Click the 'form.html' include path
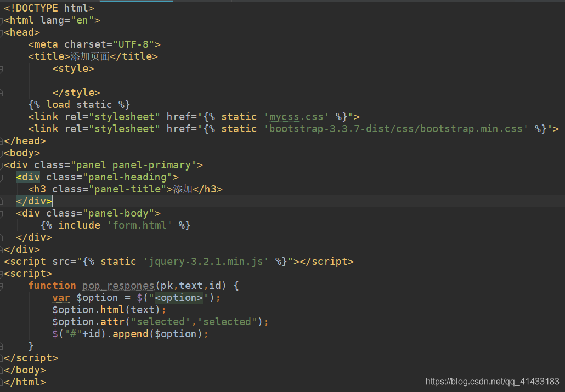 (x=139, y=225)
